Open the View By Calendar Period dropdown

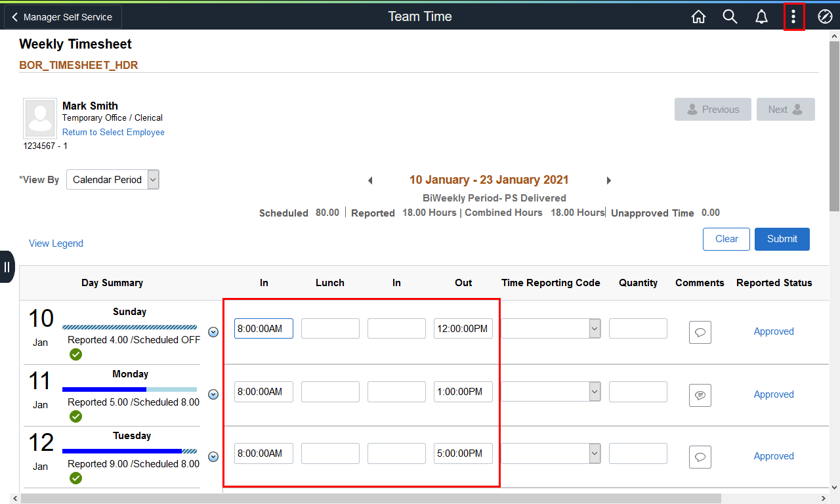tap(113, 180)
